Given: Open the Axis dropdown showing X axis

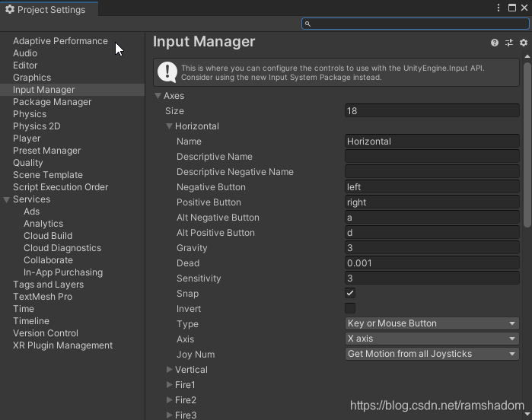Looking at the screenshot, I should pyautogui.click(x=432, y=339).
